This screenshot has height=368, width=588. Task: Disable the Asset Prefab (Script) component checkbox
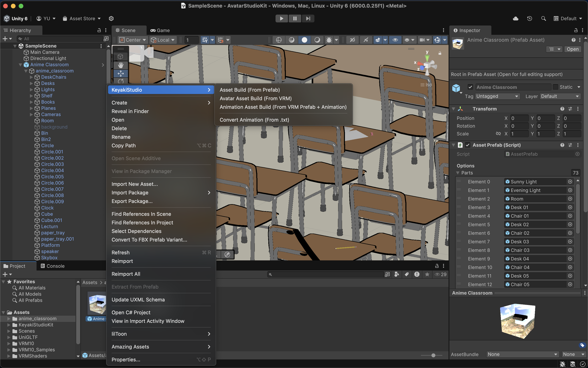(468, 145)
